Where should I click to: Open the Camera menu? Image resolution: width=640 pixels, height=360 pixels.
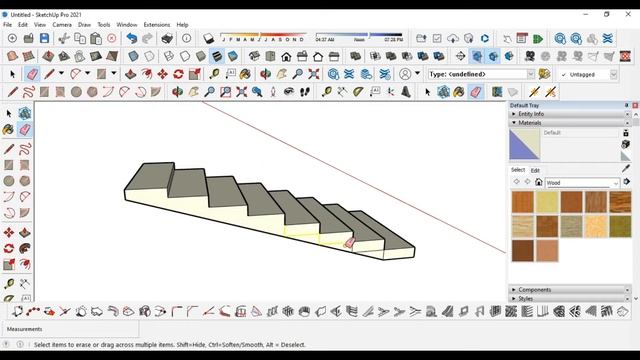62,24
